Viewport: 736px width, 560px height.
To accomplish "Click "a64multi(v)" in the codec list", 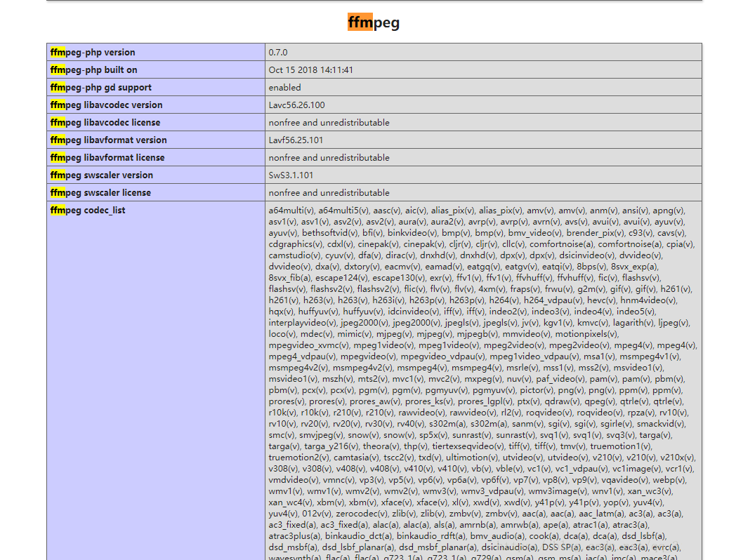I will [x=291, y=211].
